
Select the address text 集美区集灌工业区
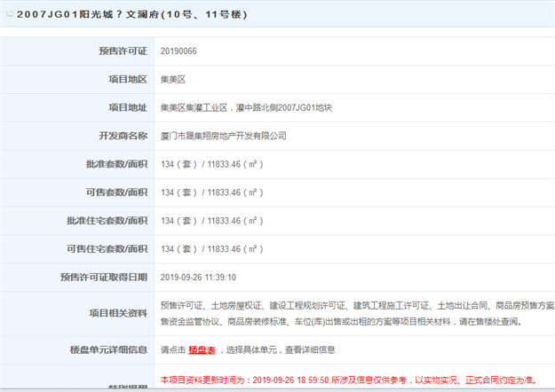[x=195, y=107]
